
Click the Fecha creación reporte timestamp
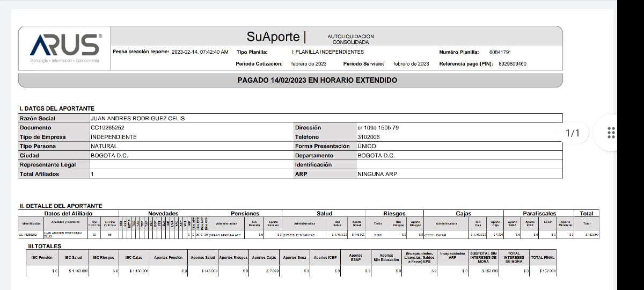pos(200,52)
